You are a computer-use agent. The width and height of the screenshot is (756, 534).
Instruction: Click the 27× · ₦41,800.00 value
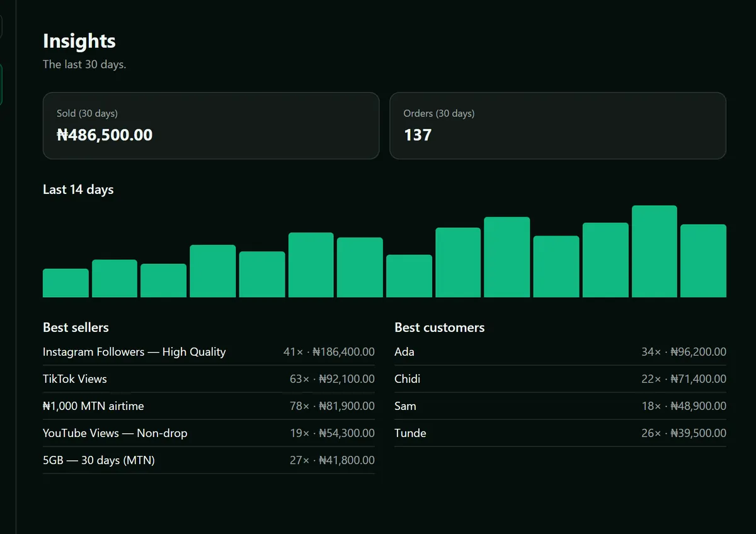click(x=332, y=460)
